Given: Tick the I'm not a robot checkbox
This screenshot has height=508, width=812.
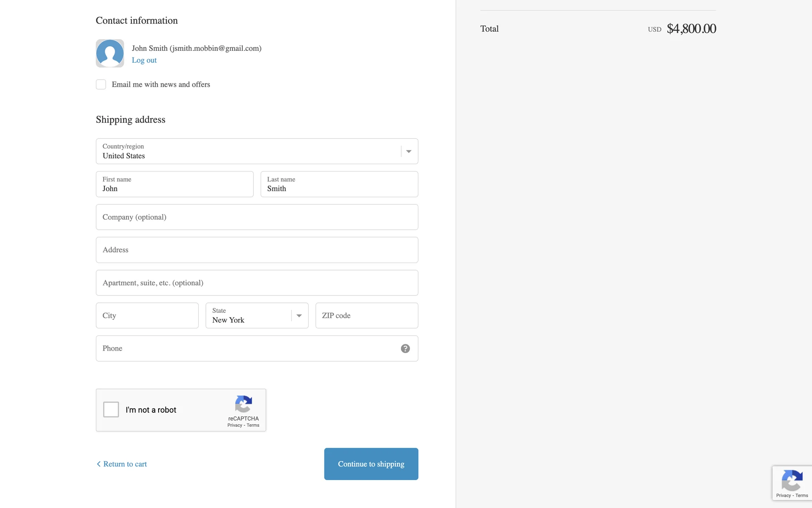Looking at the screenshot, I should coord(111,409).
